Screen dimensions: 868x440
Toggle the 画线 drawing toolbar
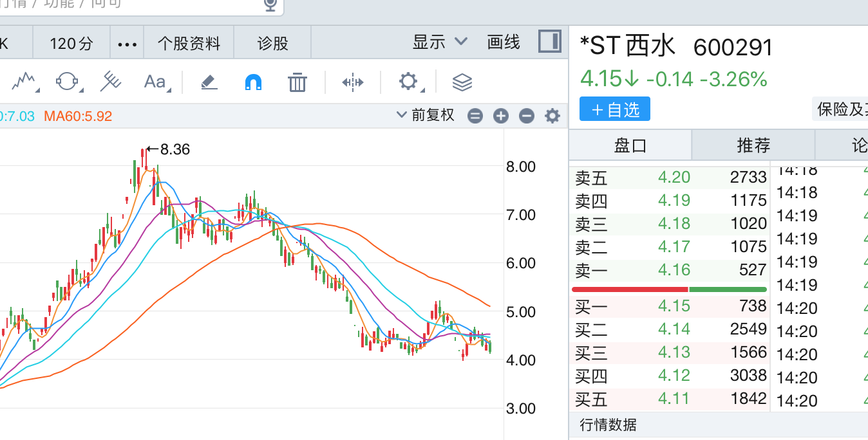coord(504,42)
